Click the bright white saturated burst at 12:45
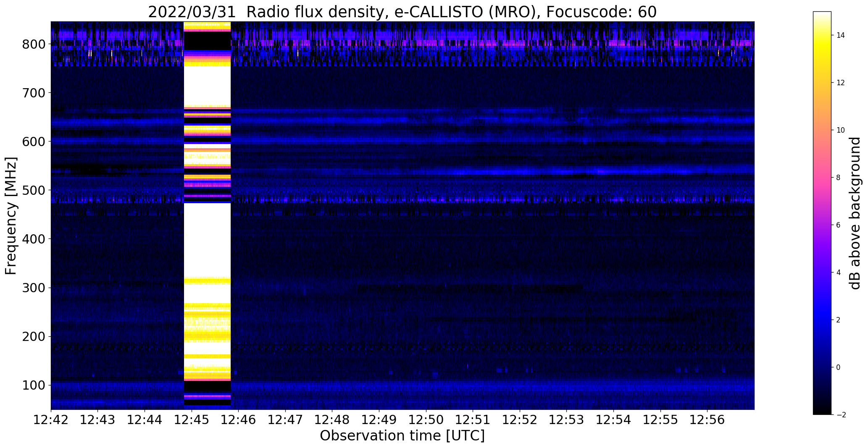 [x=208, y=215]
